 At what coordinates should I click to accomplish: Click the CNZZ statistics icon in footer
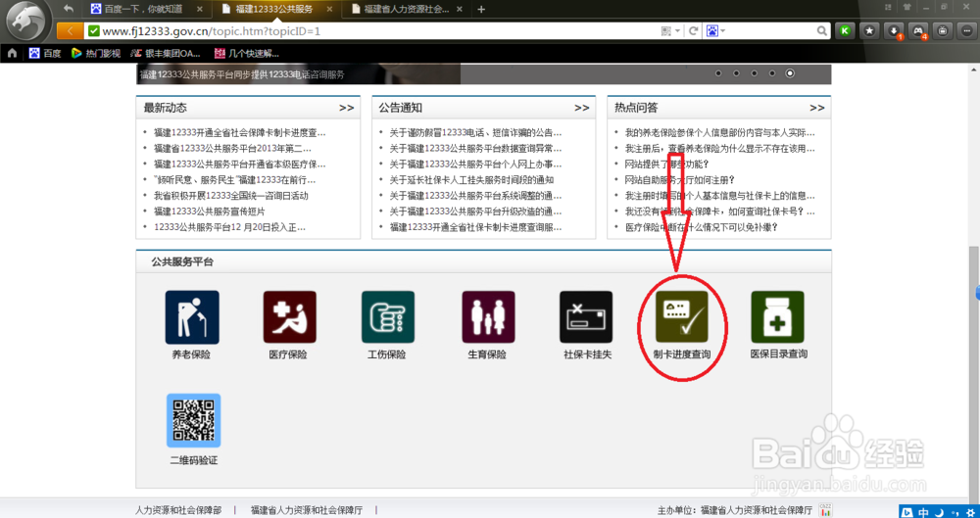(x=825, y=508)
